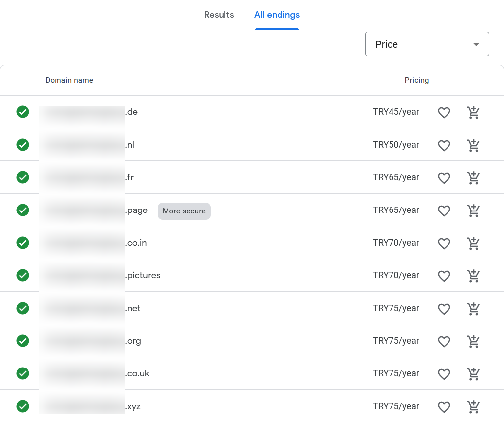Click the green availability checkmark for the .net domain

coord(23,308)
